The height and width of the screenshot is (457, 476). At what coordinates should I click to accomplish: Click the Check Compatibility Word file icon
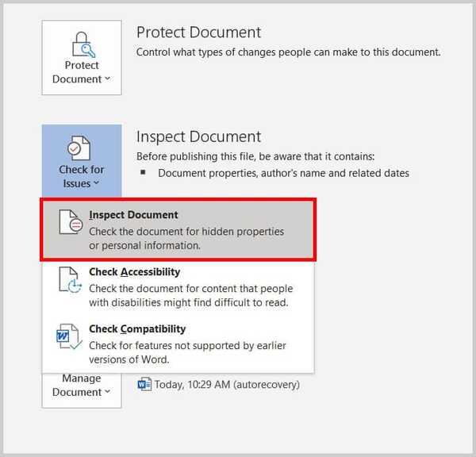click(69, 336)
